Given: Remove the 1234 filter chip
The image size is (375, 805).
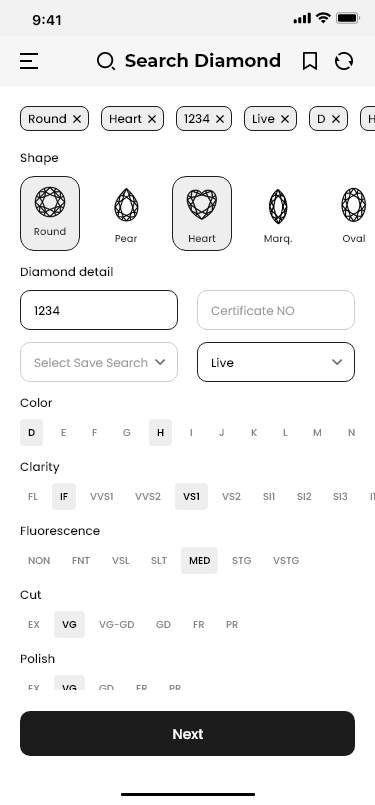Looking at the screenshot, I should pyautogui.click(x=220, y=119).
